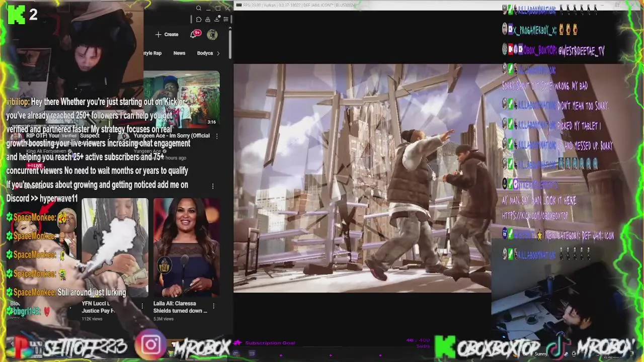Open 'Laila Ali: Claressa Shields turned down' title
The image size is (644, 362).
point(180,307)
